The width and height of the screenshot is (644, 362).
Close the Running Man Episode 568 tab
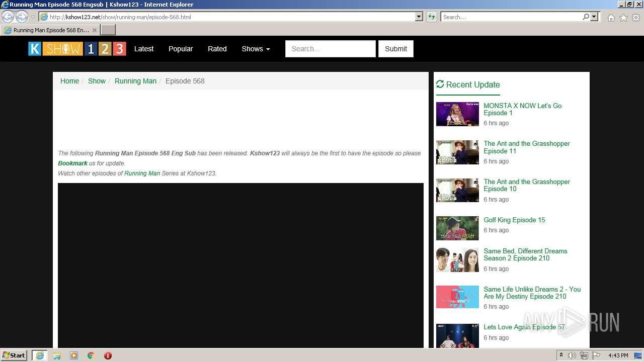click(x=94, y=30)
